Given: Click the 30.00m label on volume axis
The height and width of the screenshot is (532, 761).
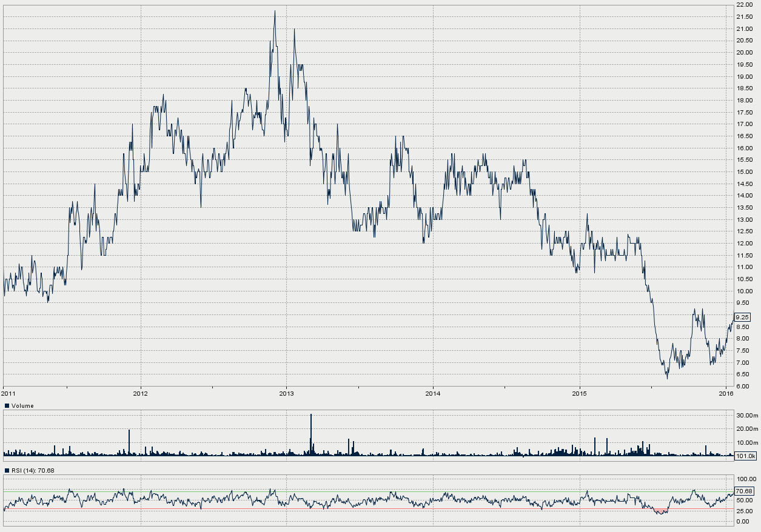Looking at the screenshot, I should [x=746, y=416].
